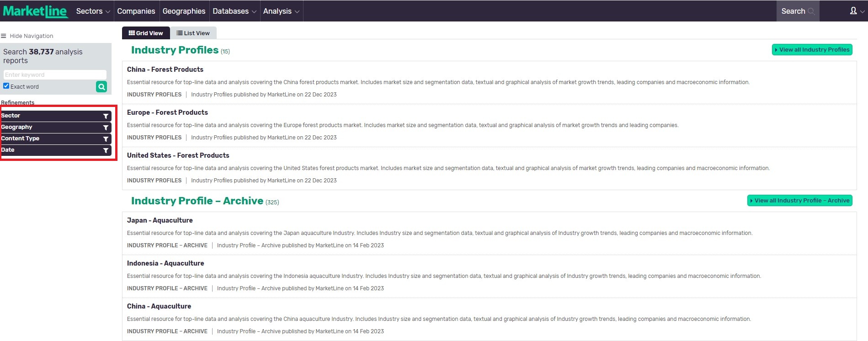Switch to the List View tab
Viewport: 868px width, 341px height.
[193, 33]
